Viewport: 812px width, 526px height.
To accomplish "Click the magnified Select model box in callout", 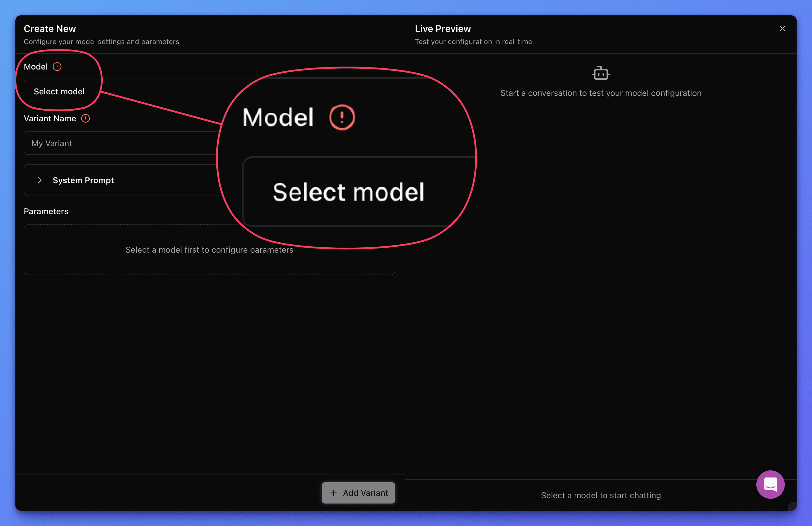I will click(348, 192).
